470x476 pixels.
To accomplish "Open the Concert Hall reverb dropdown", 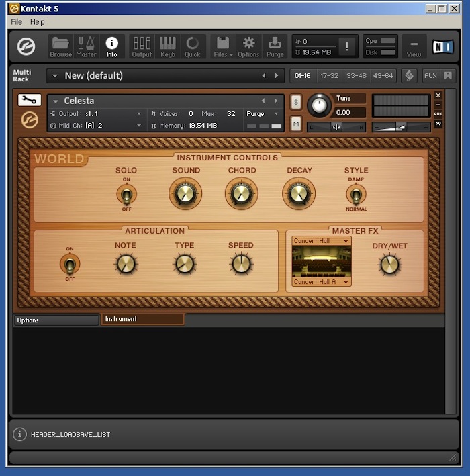I will point(322,241).
